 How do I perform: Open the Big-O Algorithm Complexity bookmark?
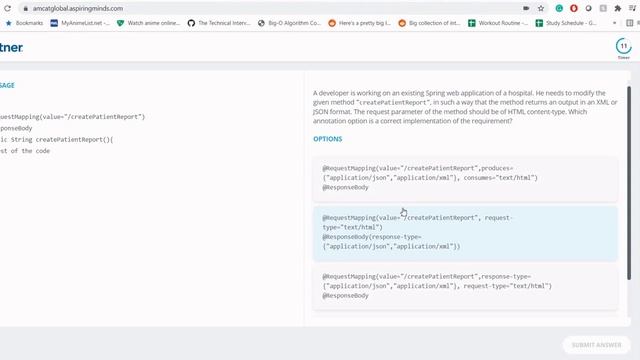[289, 23]
